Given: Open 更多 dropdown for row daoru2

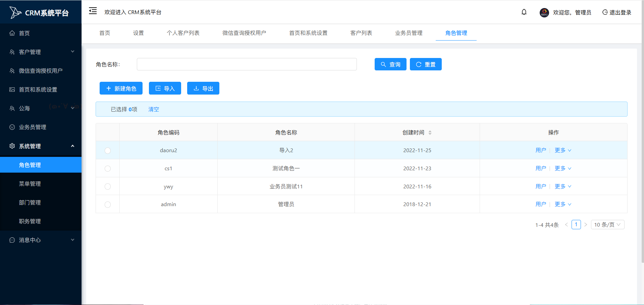Looking at the screenshot, I should pyautogui.click(x=563, y=150).
